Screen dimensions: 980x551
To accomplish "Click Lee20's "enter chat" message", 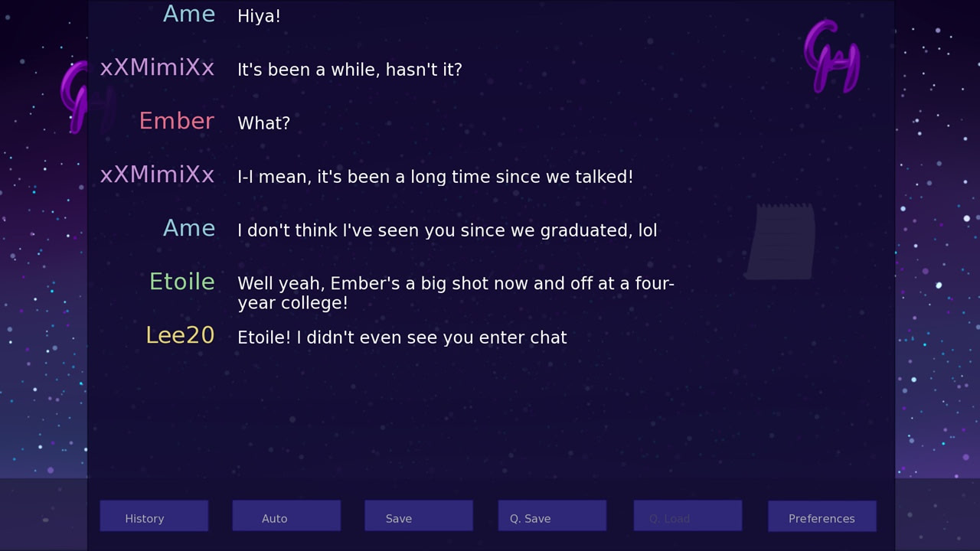I will click(402, 337).
